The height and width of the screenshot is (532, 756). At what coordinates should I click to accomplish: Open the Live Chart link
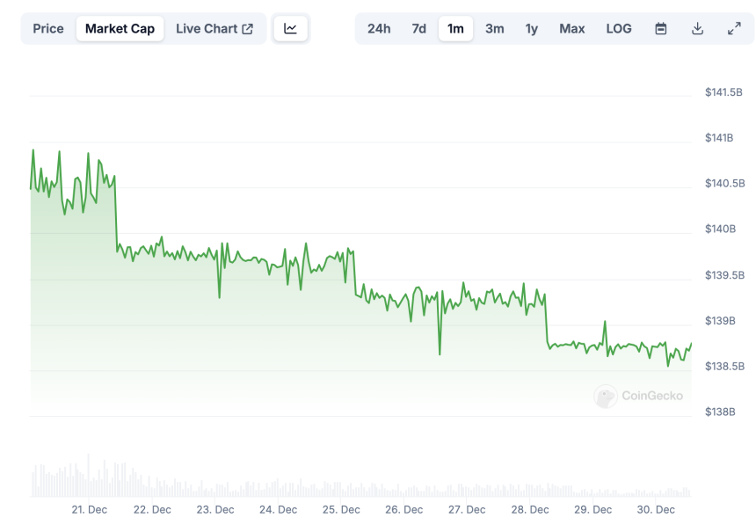[x=207, y=29]
